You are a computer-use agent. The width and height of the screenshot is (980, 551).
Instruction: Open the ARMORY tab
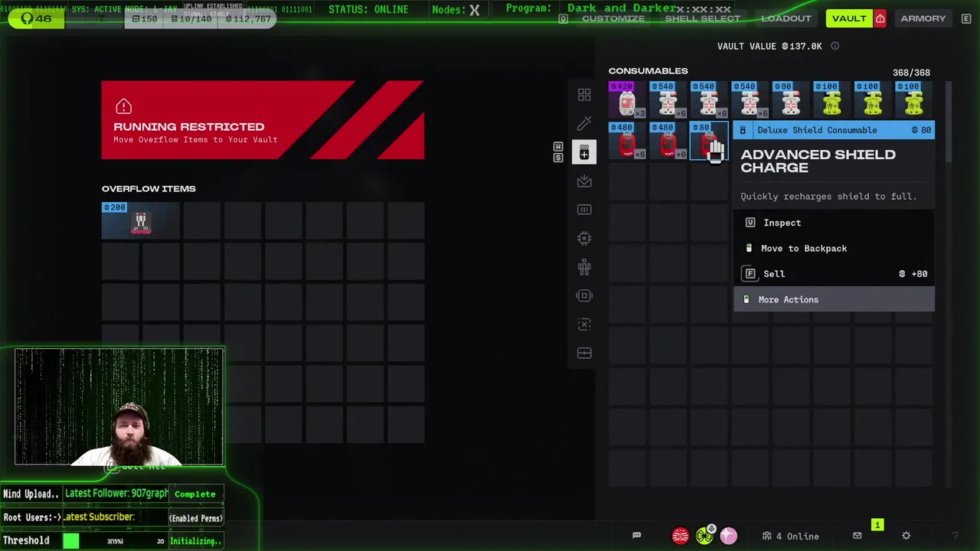[923, 18]
